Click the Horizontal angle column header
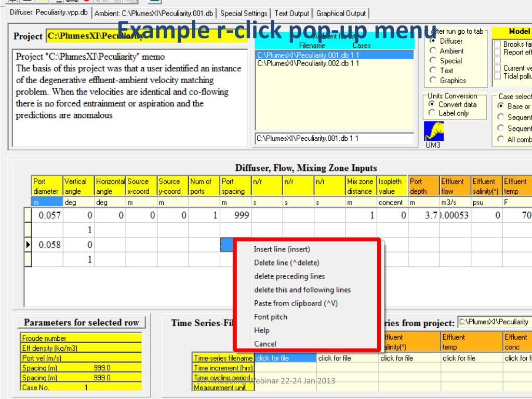The width and height of the screenshot is (532, 399). point(110,187)
